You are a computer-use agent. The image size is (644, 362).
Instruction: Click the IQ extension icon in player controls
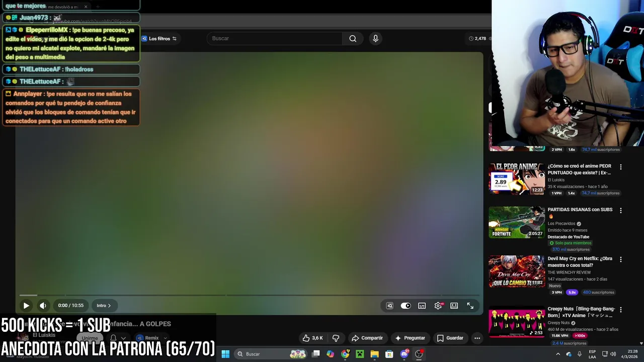[389, 306]
